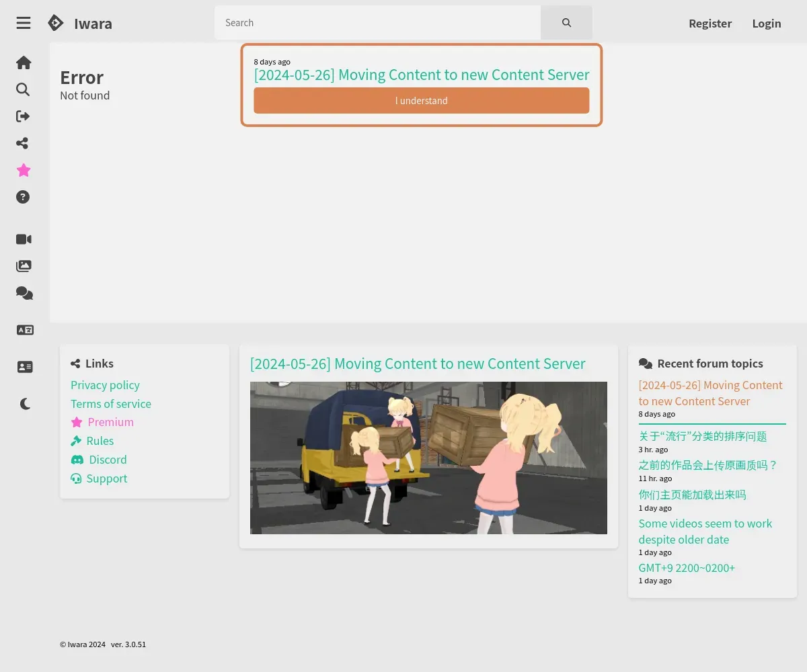Click the I understand button
807x672 pixels.
pos(422,100)
